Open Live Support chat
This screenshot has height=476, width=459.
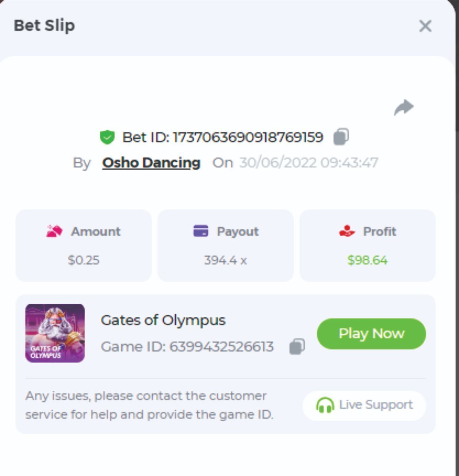click(x=364, y=405)
